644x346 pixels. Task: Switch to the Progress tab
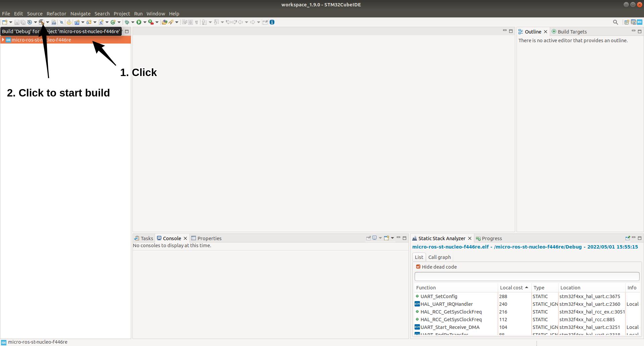click(489, 238)
